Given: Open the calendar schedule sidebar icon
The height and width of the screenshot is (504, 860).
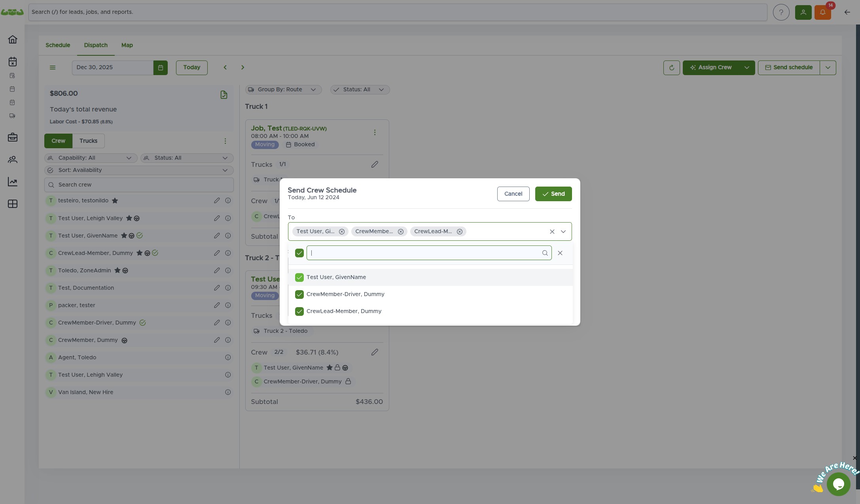Looking at the screenshot, I should point(13,62).
